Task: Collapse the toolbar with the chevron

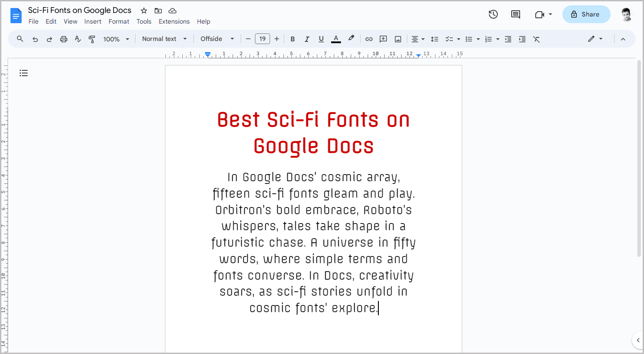Action: point(623,39)
